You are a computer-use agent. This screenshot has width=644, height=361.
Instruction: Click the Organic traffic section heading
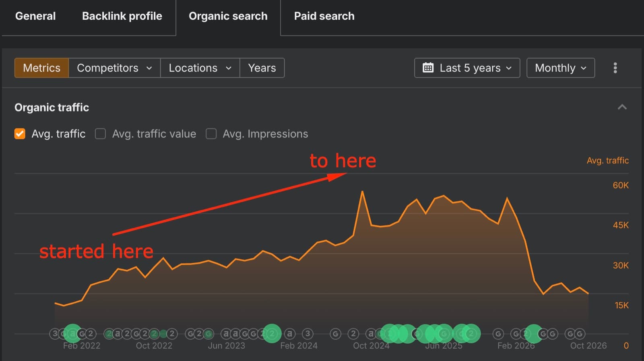click(x=52, y=107)
